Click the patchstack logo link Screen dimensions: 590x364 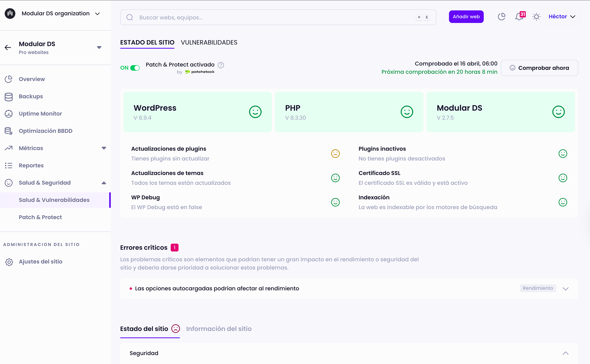tap(200, 72)
